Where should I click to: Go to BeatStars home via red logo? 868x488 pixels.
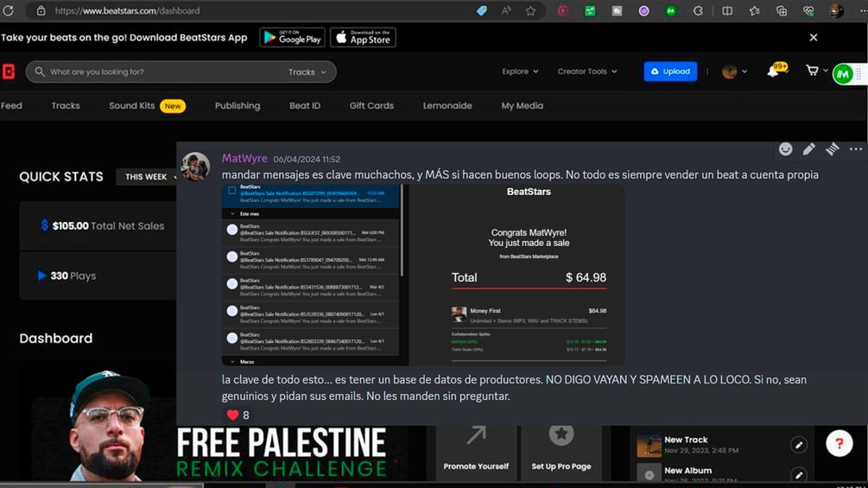[x=9, y=72]
